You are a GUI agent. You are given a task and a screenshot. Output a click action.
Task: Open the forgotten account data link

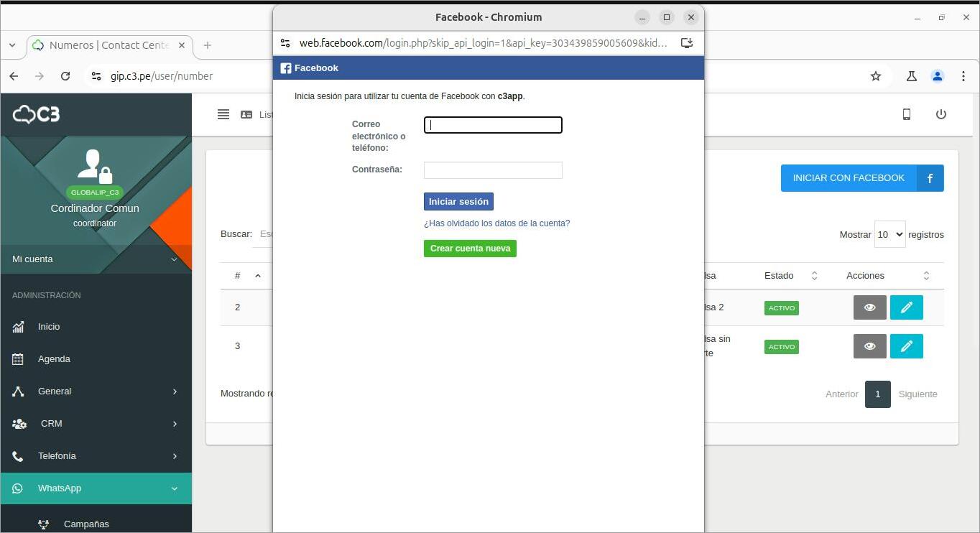click(x=496, y=223)
